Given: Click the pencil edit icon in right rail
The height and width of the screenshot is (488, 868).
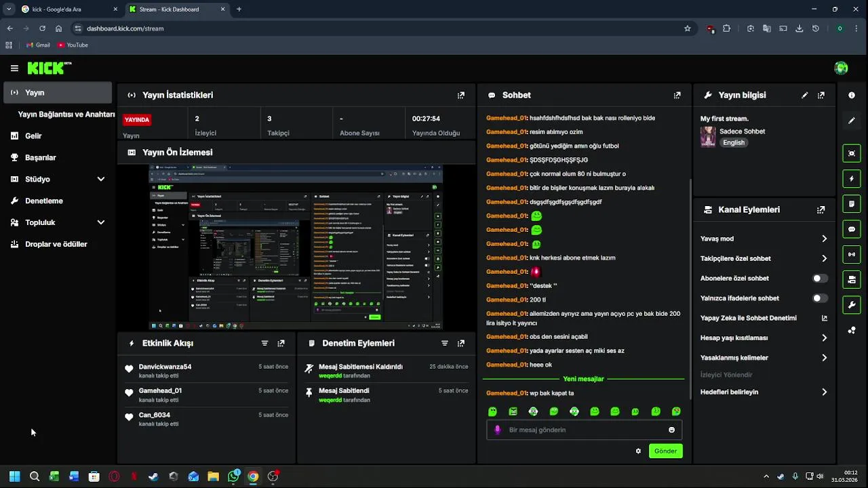Looking at the screenshot, I should pyautogui.click(x=852, y=121).
